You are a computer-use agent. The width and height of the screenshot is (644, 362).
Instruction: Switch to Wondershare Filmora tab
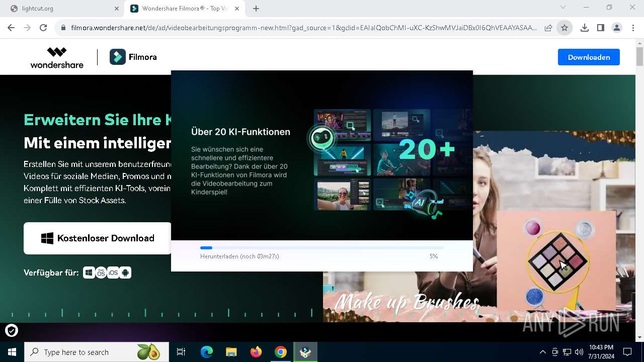(185, 9)
